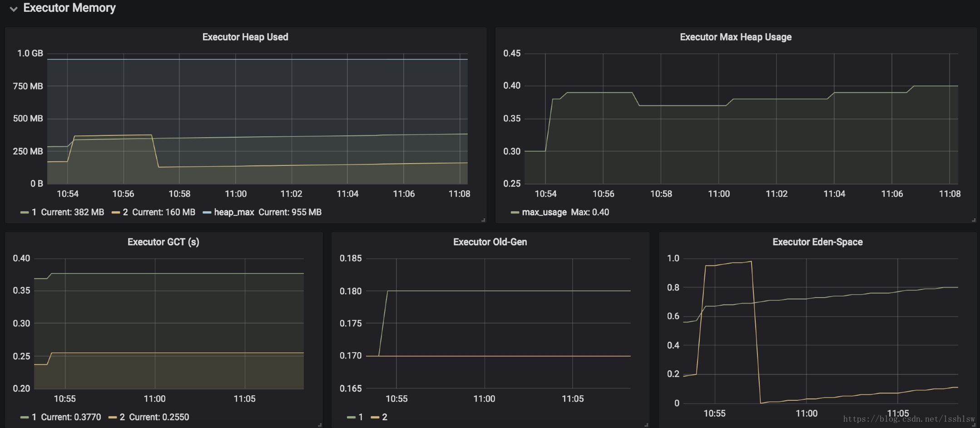Image resolution: width=980 pixels, height=428 pixels.
Task: Toggle heap_max series in Heap Used legend
Action: 234,212
